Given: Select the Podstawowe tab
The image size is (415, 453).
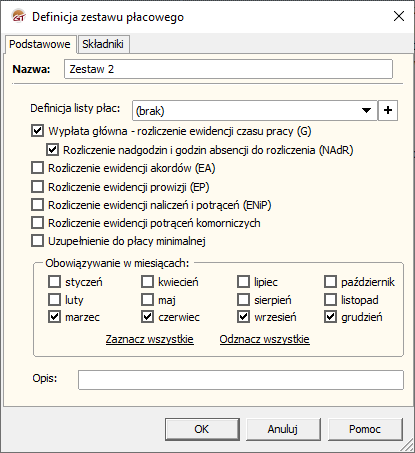Looking at the screenshot, I should 40,44.
